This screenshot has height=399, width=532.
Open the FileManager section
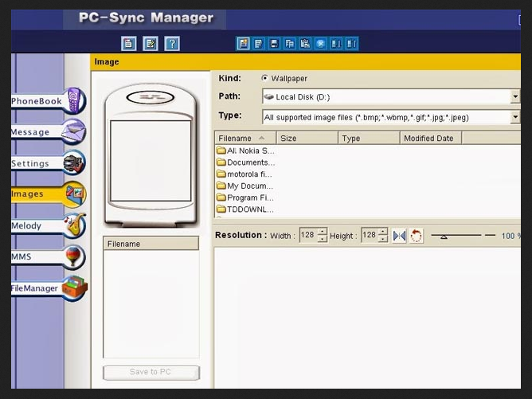pyautogui.click(x=49, y=288)
